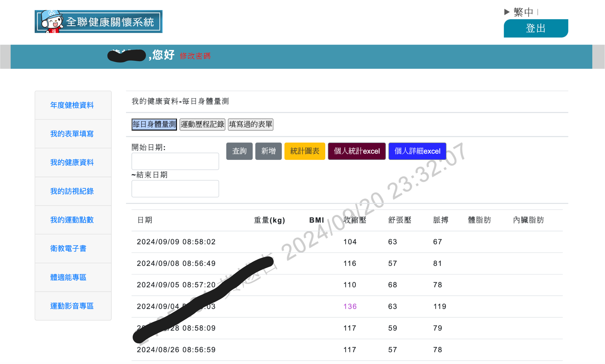Click the 登出 logout button
The width and height of the screenshot is (605, 364).
[x=536, y=28]
